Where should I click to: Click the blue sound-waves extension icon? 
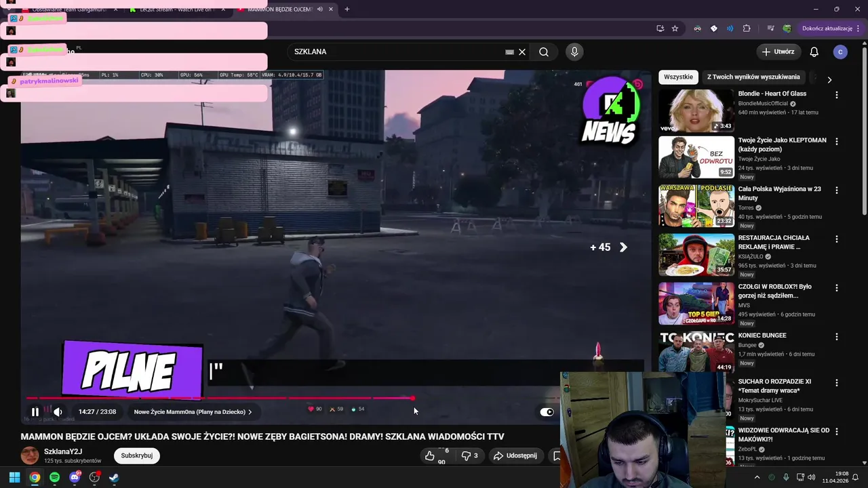(x=730, y=28)
